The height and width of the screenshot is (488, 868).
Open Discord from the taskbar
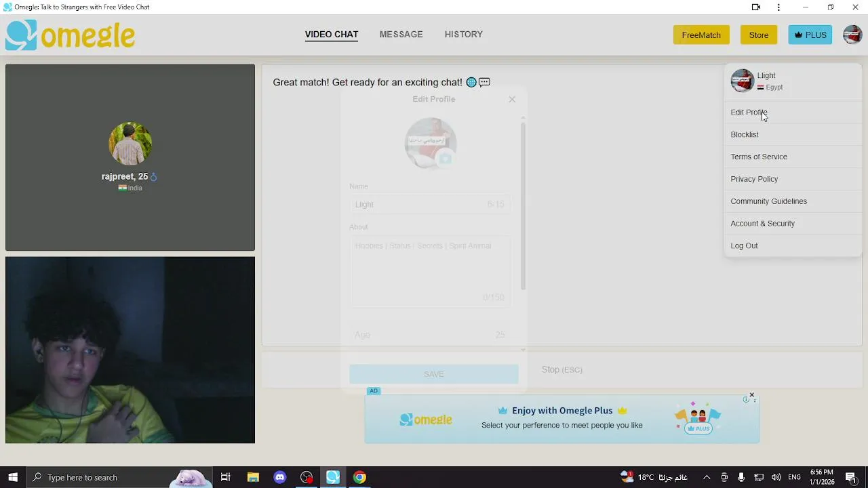pos(280,477)
